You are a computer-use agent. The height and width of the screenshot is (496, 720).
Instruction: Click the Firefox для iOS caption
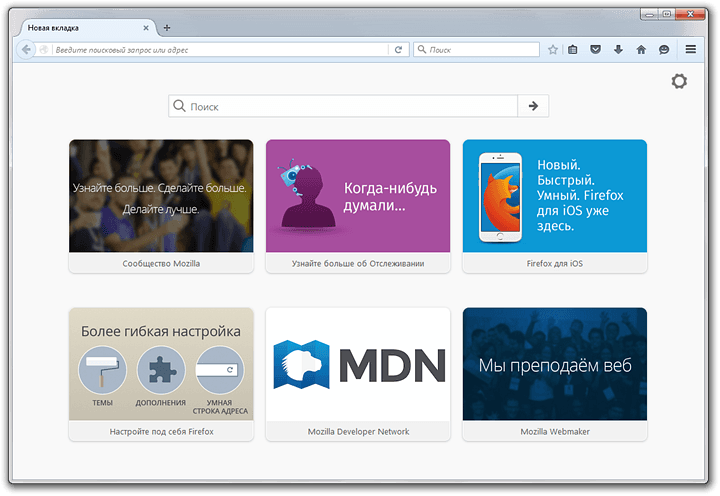[x=555, y=264]
